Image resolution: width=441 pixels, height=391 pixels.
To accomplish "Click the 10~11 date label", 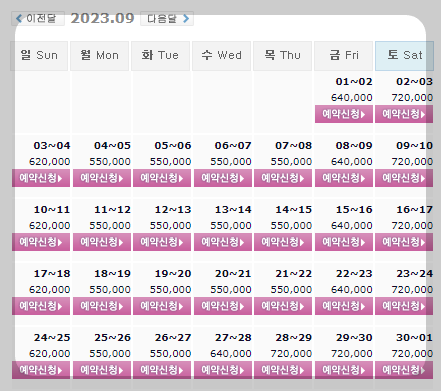I will (x=52, y=210).
